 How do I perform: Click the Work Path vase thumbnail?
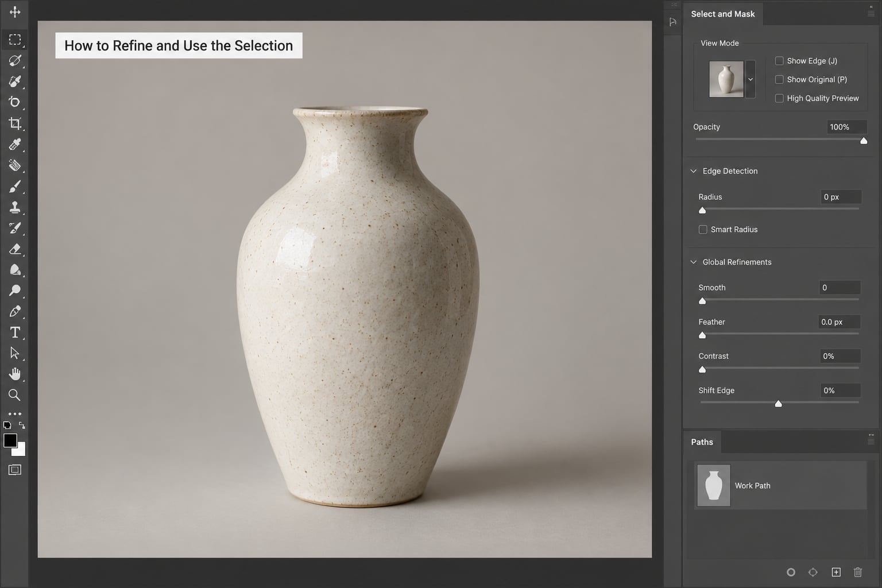pyautogui.click(x=714, y=486)
